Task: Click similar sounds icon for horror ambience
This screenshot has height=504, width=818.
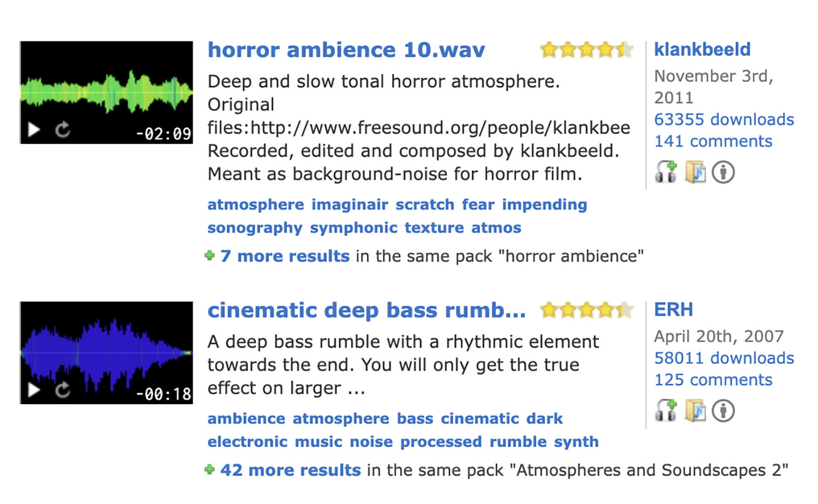Action: pos(666,172)
